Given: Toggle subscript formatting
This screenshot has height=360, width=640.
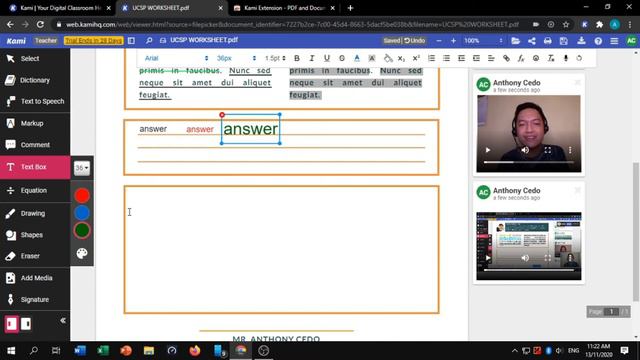Looking at the screenshot, I should tap(401, 58).
